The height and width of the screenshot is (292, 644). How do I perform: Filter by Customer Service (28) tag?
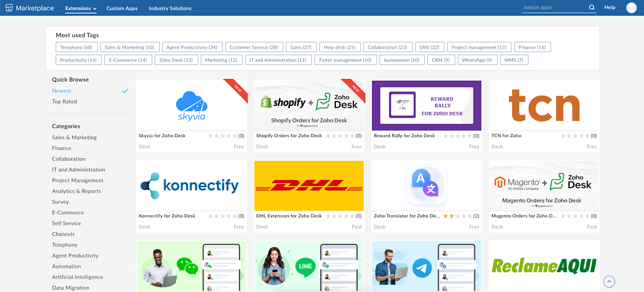point(254,47)
